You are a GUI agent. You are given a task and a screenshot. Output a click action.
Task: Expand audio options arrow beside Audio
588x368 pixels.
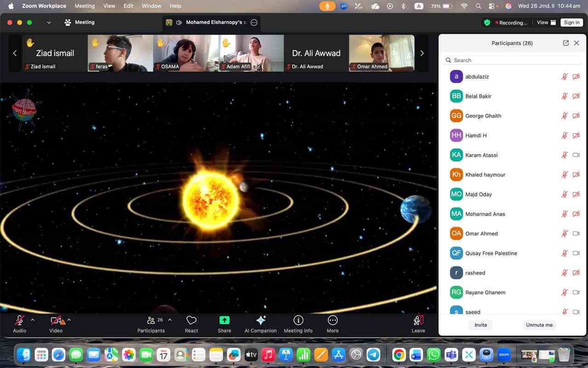point(33,320)
